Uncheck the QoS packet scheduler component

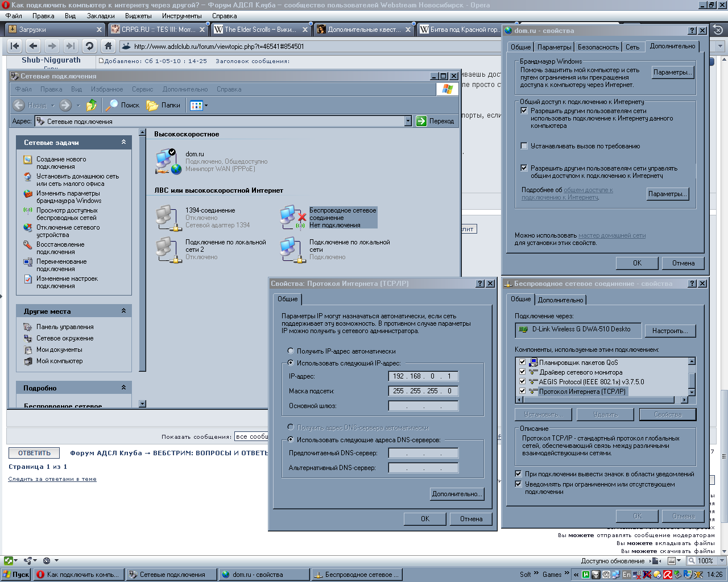coord(522,362)
